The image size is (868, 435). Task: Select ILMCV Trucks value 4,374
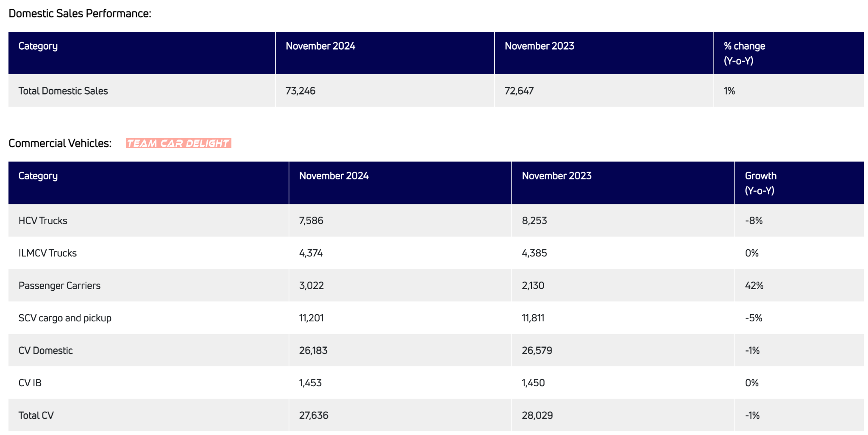pyautogui.click(x=311, y=253)
